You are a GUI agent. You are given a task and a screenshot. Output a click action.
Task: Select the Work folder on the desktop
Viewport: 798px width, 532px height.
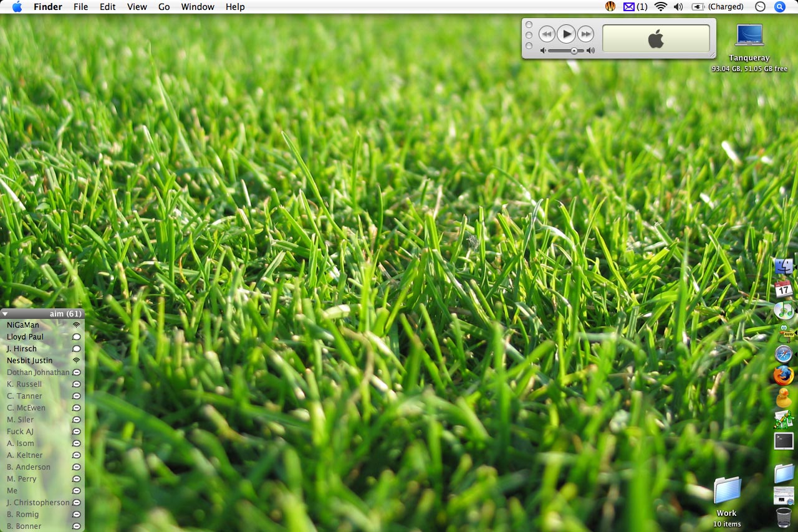pos(727,501)
